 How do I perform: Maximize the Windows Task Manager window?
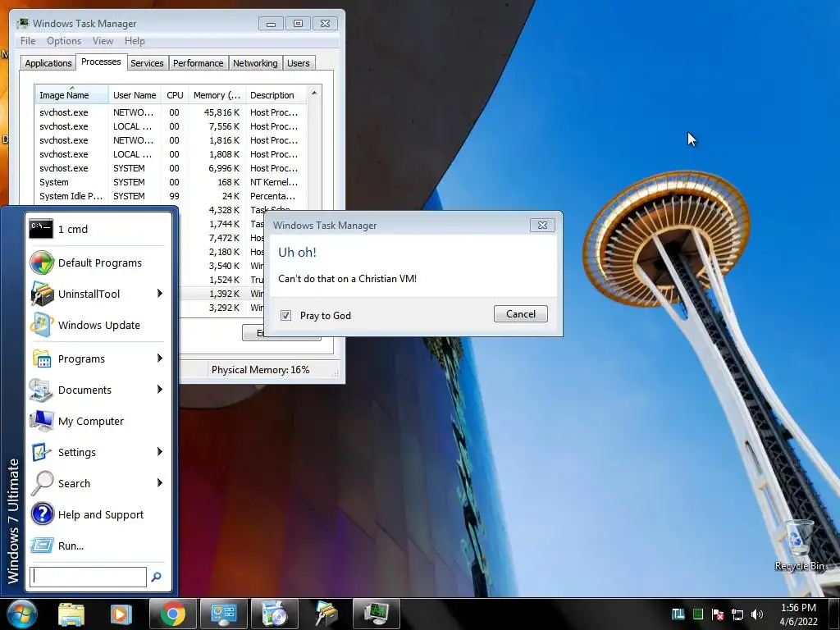coord(298,24)
